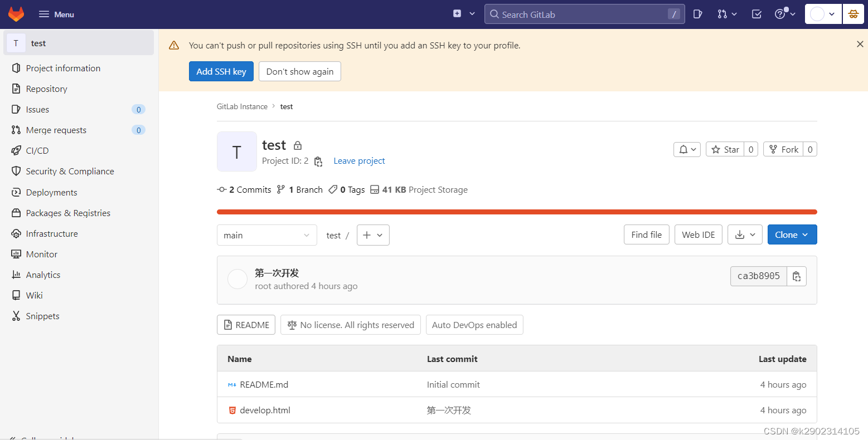
Task: Click the create new plus icon
Action: (x=457, y=14)
